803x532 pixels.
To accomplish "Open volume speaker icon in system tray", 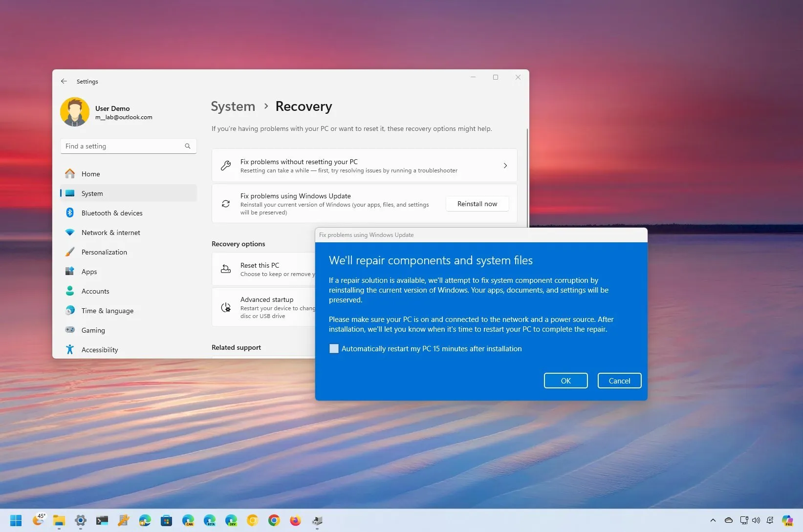I will click(756, 520).
